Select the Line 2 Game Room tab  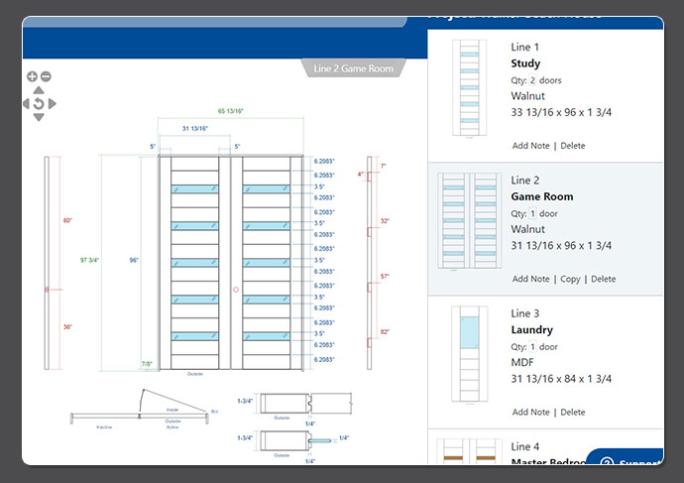353,69
